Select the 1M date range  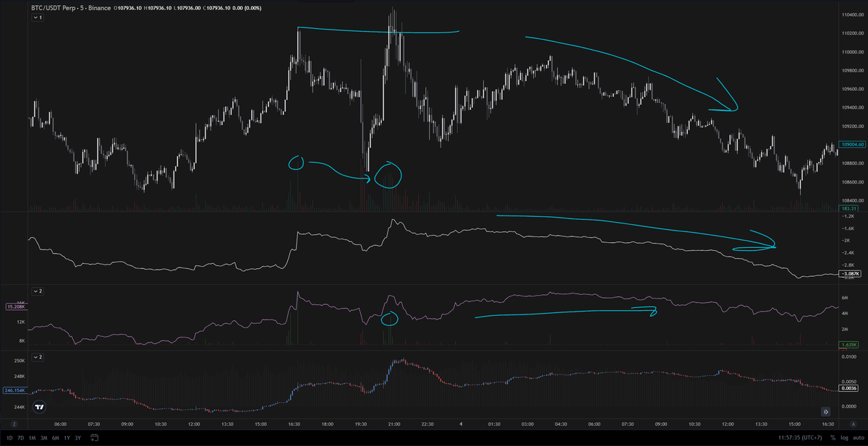[33, 438]
